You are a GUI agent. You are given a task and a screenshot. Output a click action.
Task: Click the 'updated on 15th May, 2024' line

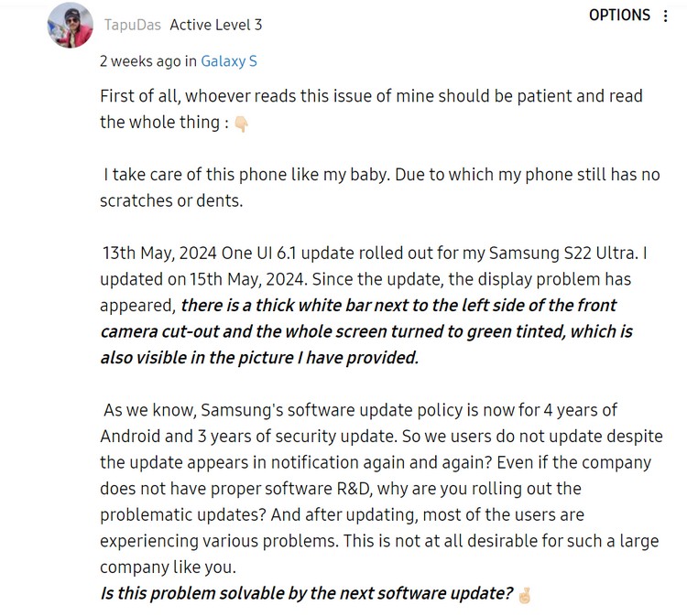pyautogui.click(x=365, y=279)
